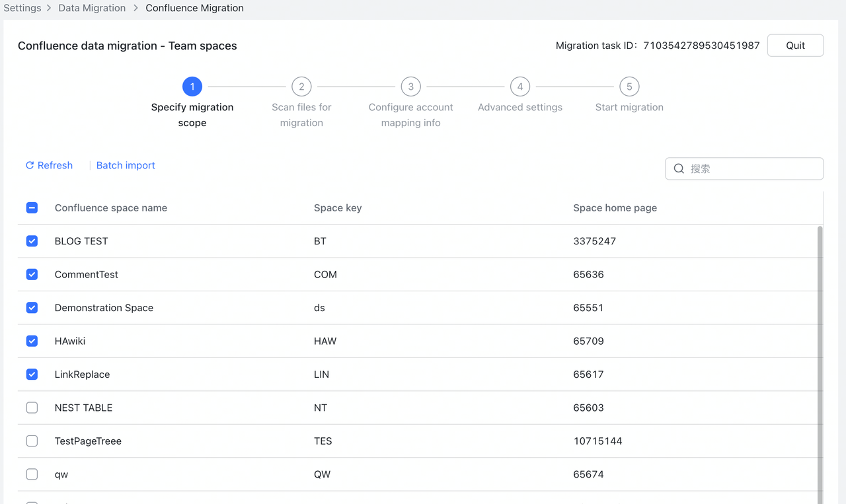The image size is (846, 504).
Task: Uncheck the BLOG TEST space checkbox
Action: click(x=32, y=240)
